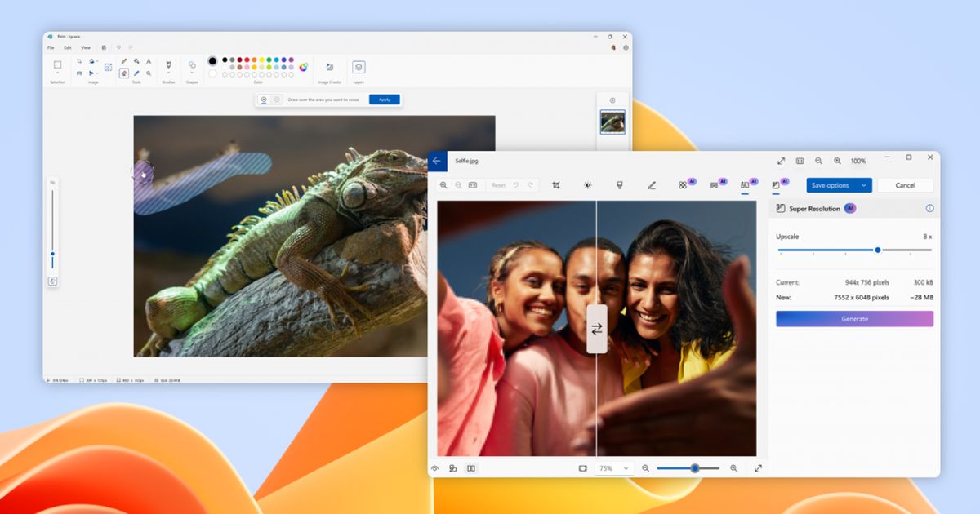Select the Fill bucket tool in Paint
Screen dimensions: 980x514
tap(136, 61)
